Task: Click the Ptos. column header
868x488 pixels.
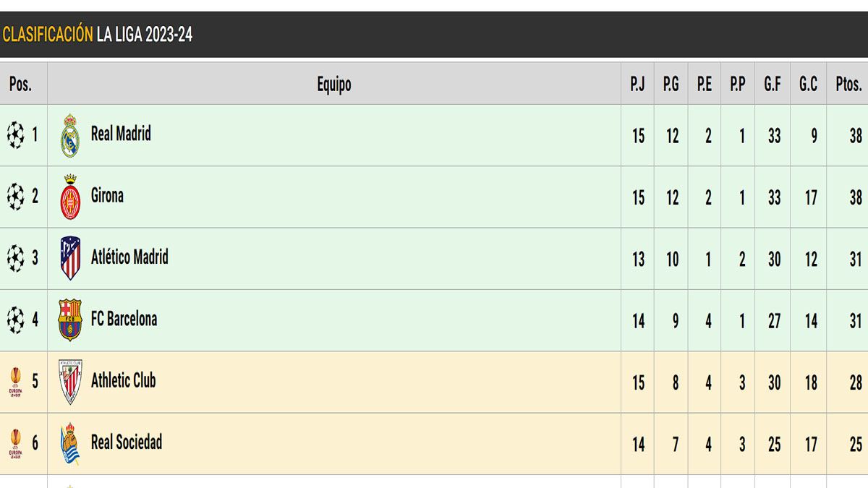Action: (x=848, y=84)
